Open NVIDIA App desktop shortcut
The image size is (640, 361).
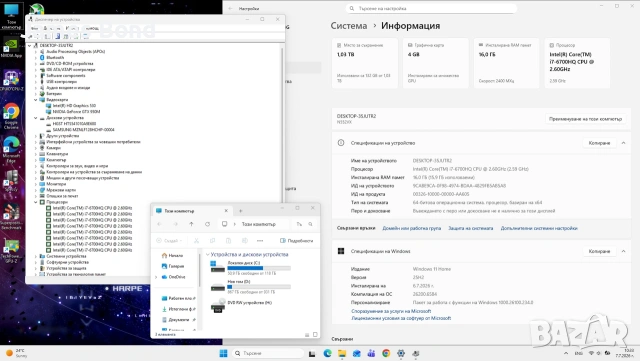11,48
